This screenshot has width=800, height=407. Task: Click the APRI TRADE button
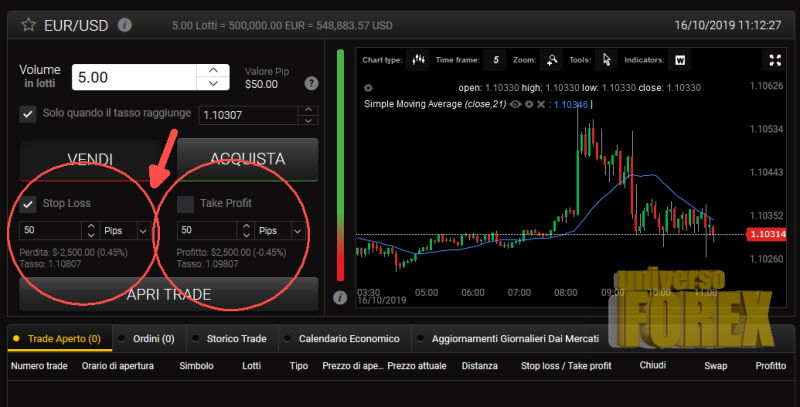[168, 295]
